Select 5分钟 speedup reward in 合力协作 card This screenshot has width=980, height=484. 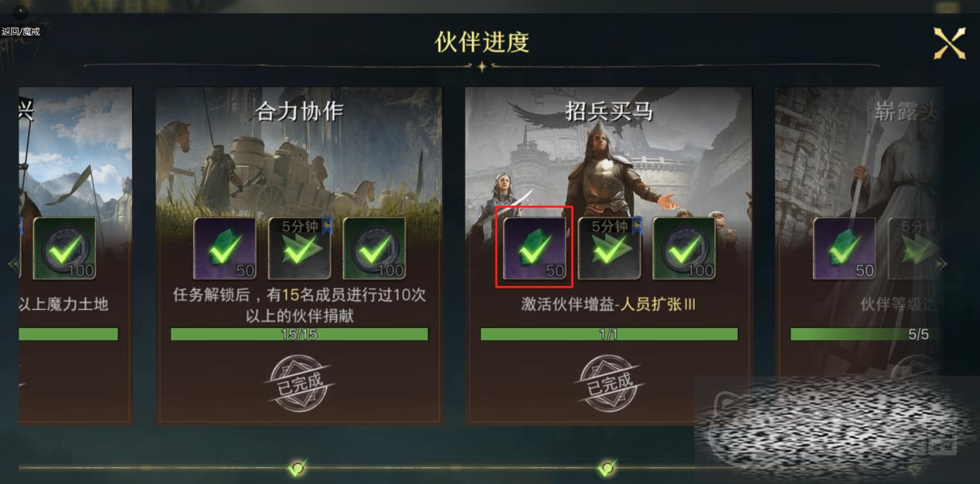pyautogui.click(x=300, y=247)
